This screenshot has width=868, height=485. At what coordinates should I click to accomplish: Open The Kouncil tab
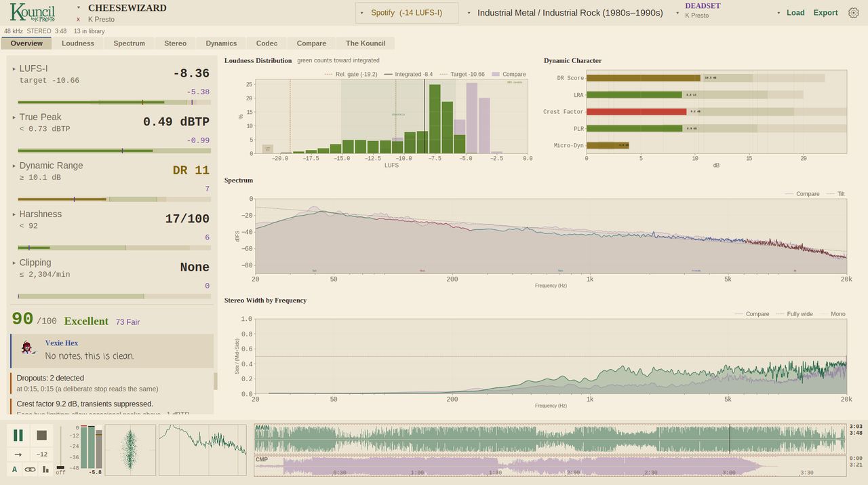pyautogui.click(x=366, y=43)
